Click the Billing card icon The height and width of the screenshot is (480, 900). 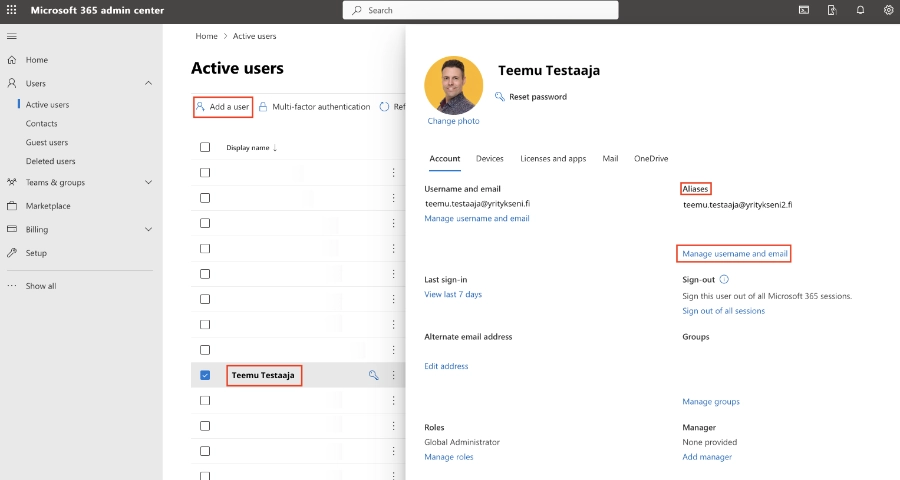(11, 229)
